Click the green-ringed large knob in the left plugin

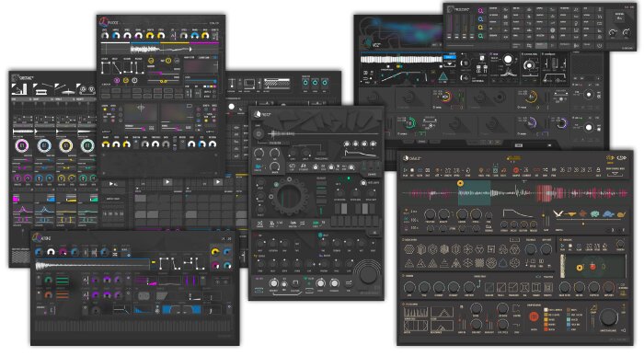[87, 145]
